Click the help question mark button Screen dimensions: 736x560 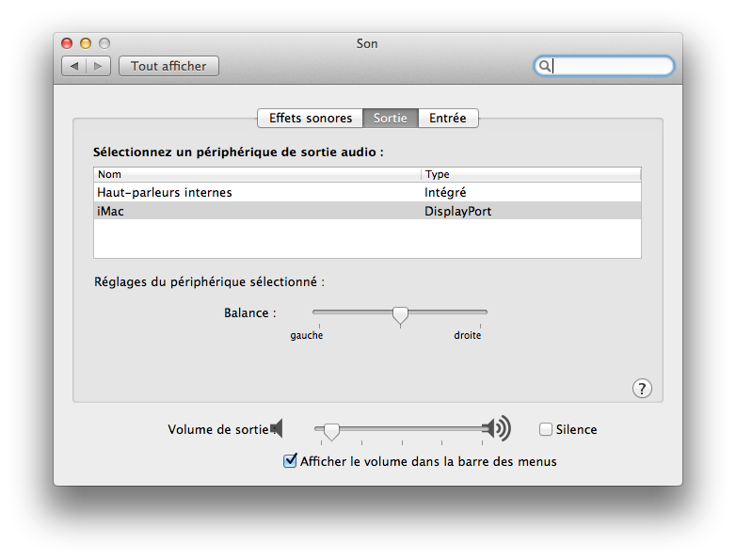[x=642, y=389]
